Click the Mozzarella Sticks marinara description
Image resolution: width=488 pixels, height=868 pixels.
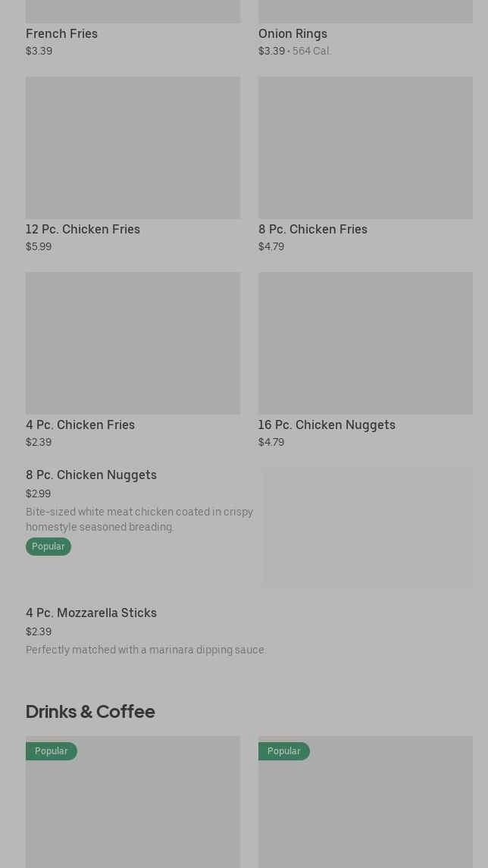click(146, 650)
